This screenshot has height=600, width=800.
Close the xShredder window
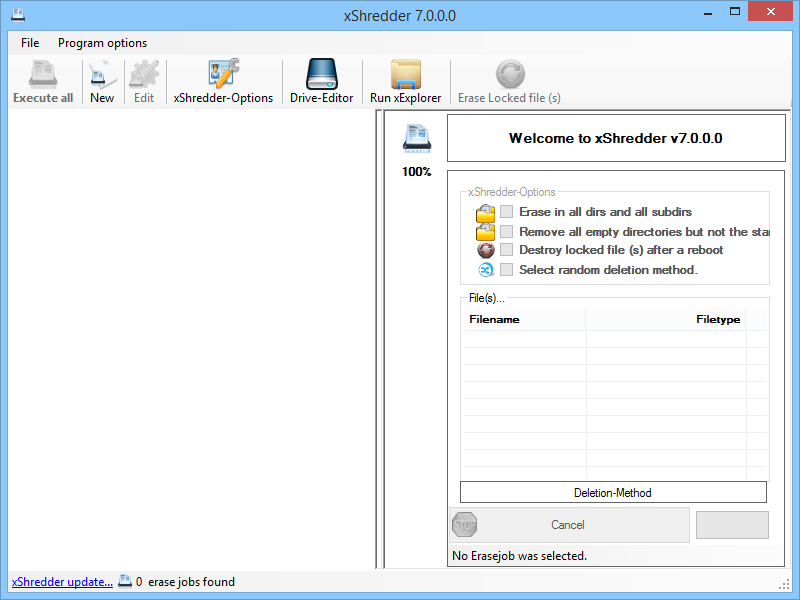[770, 11]
